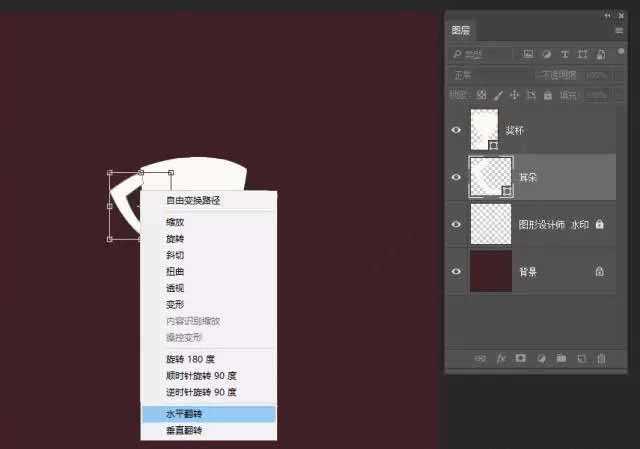
Task: Filter layers by pixel layers icon
Action: tap(528, 54)
